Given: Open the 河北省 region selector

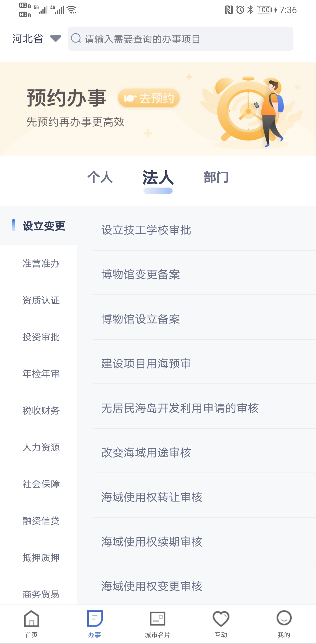Looking at the screenshot, I should (x=28, y=39).
